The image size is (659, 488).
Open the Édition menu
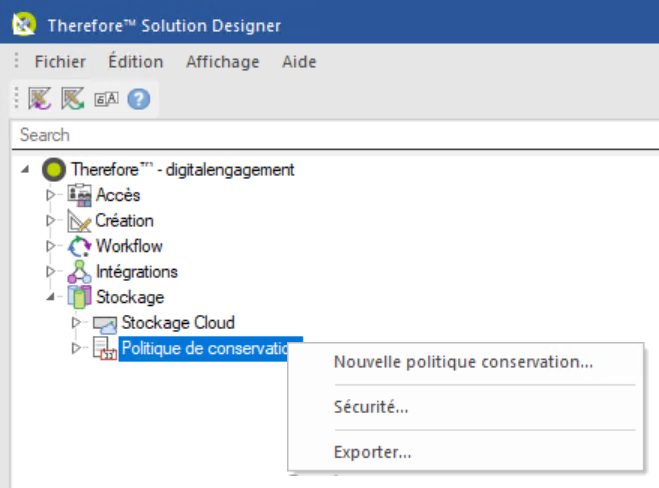[x=136, y=62]
